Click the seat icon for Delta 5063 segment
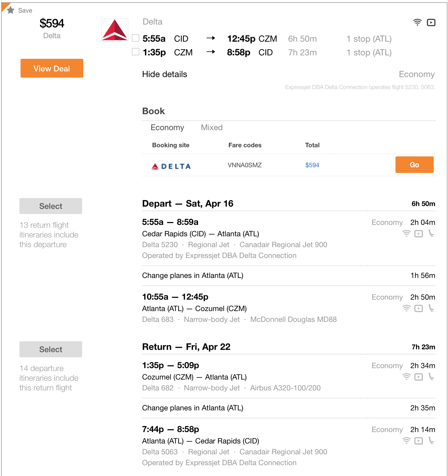Screen dimensions: 448x476 coord(431,441)
